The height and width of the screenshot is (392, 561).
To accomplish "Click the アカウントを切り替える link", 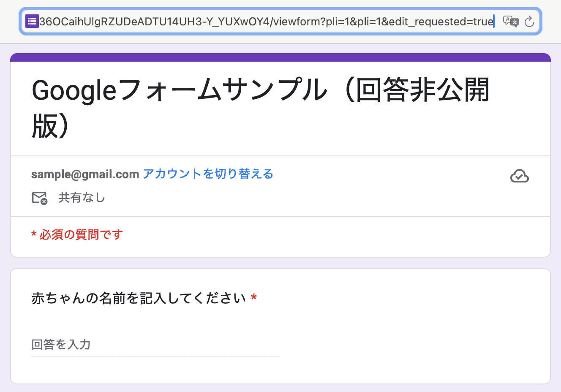I will click(x=208, y=174).
